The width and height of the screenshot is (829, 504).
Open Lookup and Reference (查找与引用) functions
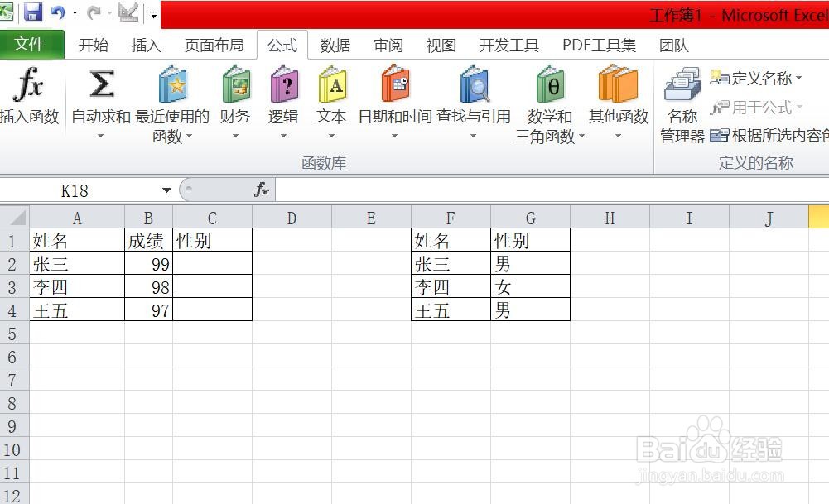pos(474,102)
